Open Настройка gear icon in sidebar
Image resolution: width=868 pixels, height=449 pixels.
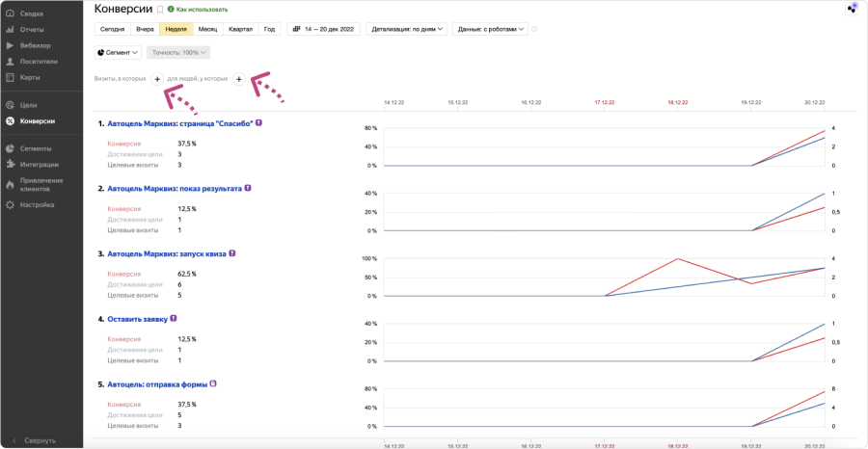pos(10,204)
